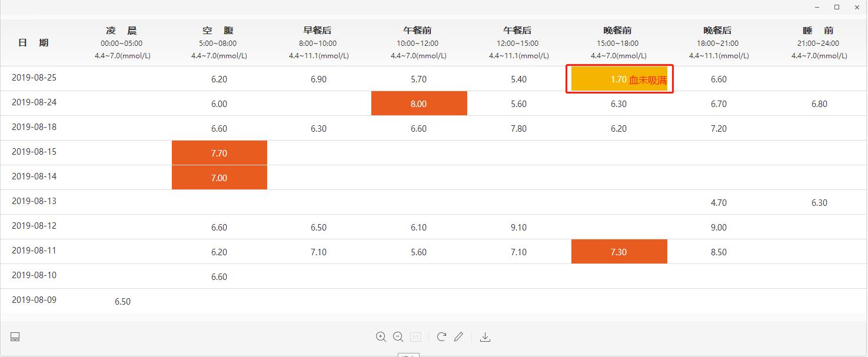The image size is (868, 357).
Task: Select the date 2019-08-18 row label
Action: 33,127
